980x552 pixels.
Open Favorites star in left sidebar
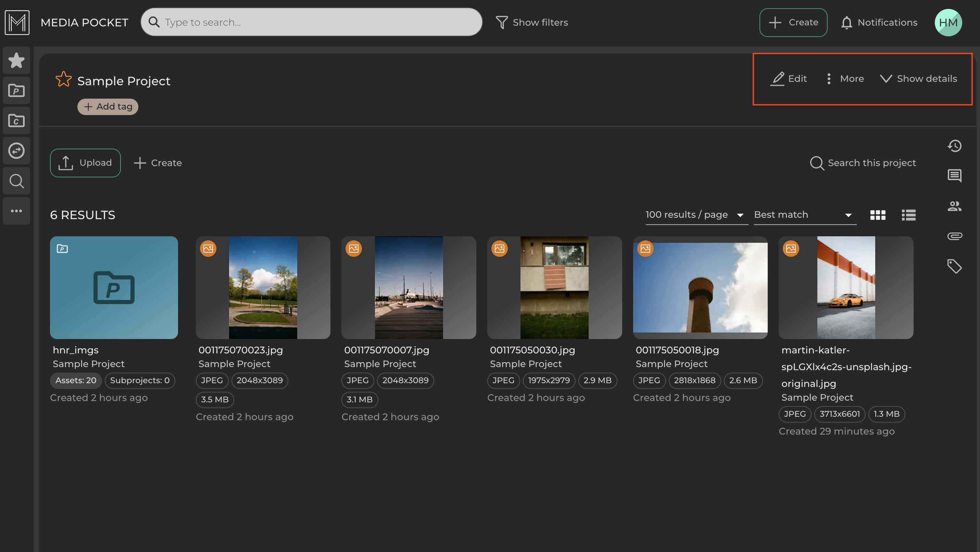(16, 60)
